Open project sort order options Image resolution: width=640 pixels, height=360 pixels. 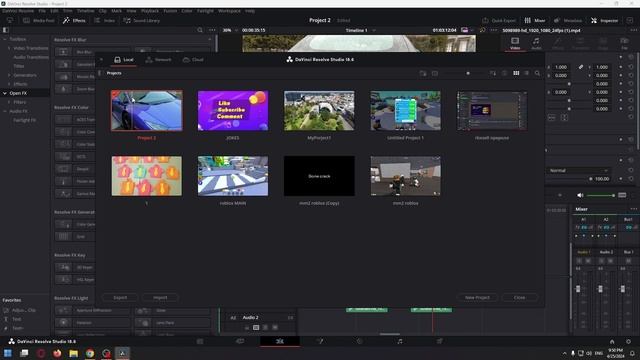(x=493, y=73)
